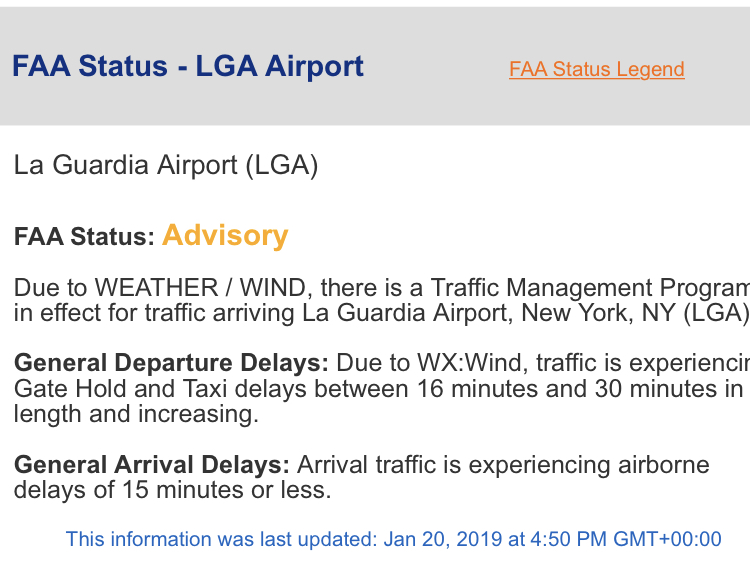The image size is (750, 587).
Task: Click the WEATHER / WIND program description line
Action: point(382,288)
